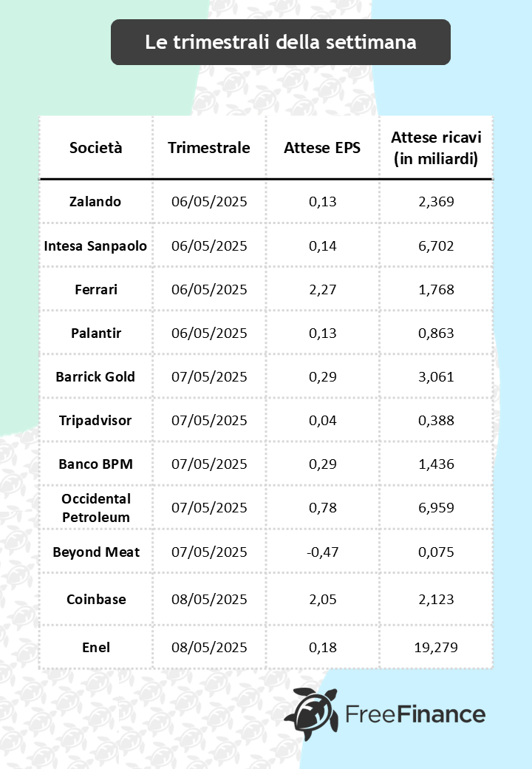Viewport: 532px width, 769px height.
Task: Click the Zalando company name cell
Action: tap(96, 202)
